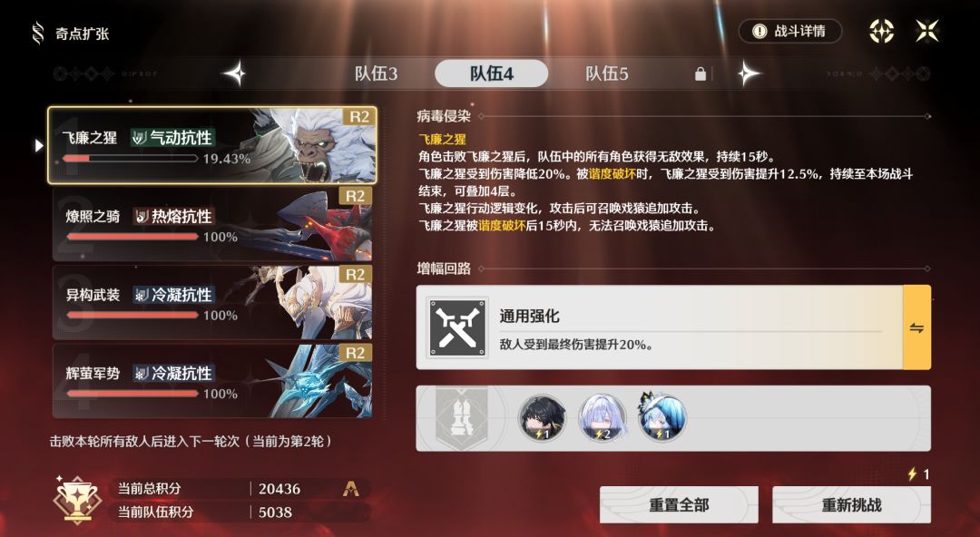The height and width of the screenshot is (537, 980).
Task: Select the 队伍4 tab
Action: pos(492,73)
